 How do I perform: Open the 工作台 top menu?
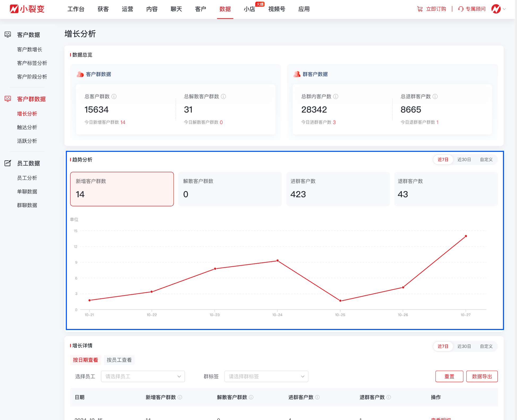point(76,9)
